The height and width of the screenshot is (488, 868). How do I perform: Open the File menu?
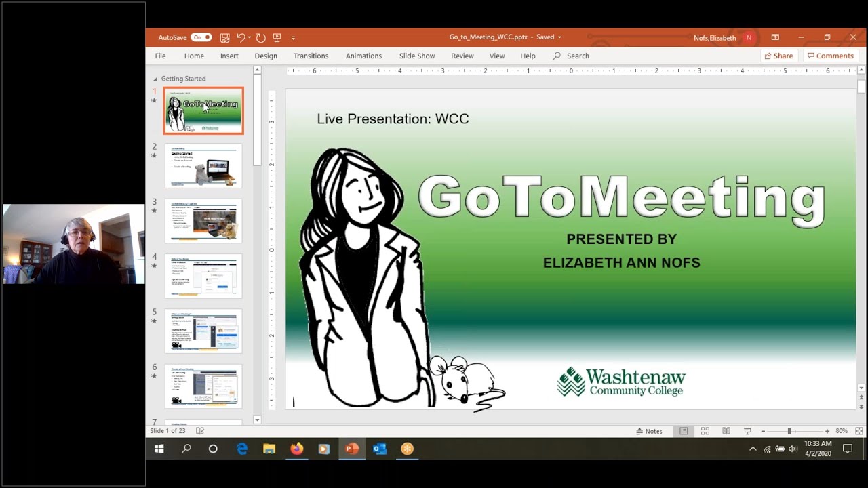[x=160, y=56]
